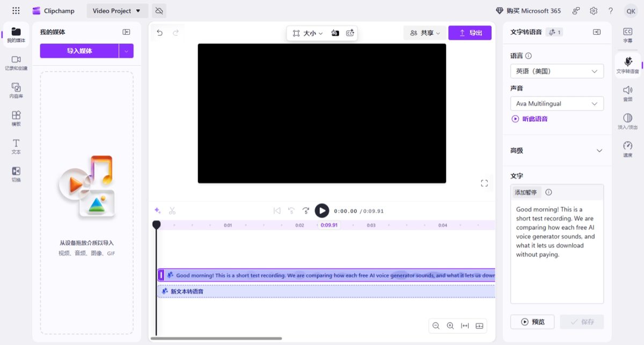Collapse the 文字转语音 properties panel
This screenshot has width=644, height=345.
tap(596, 32)
